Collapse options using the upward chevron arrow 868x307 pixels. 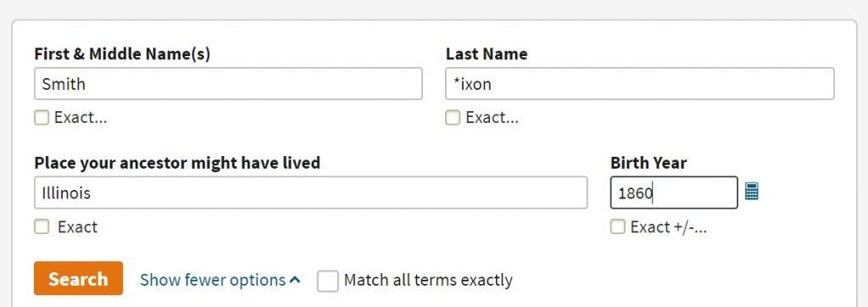[x=295, y=280]
